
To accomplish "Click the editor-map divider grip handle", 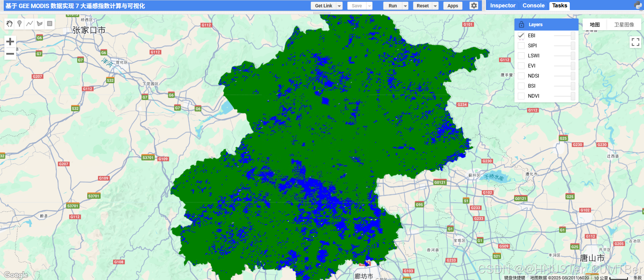I will pyautogui.click(x=322, y=13).
